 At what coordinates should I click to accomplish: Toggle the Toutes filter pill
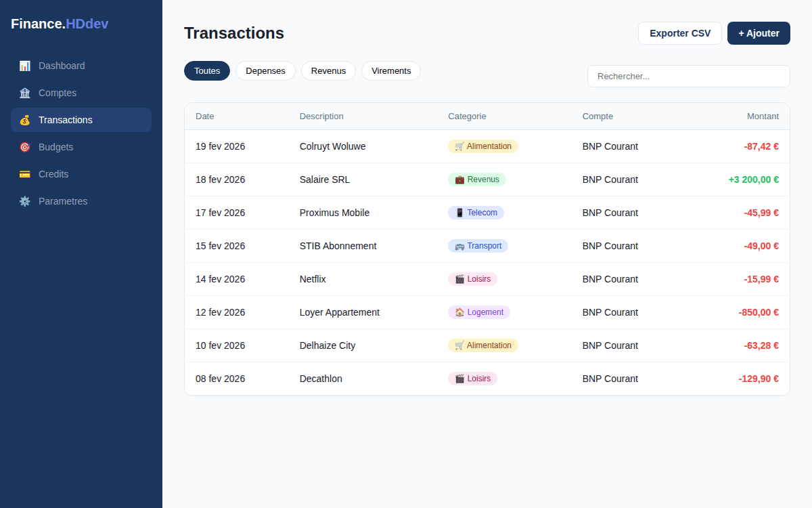(x=207, y=70)
